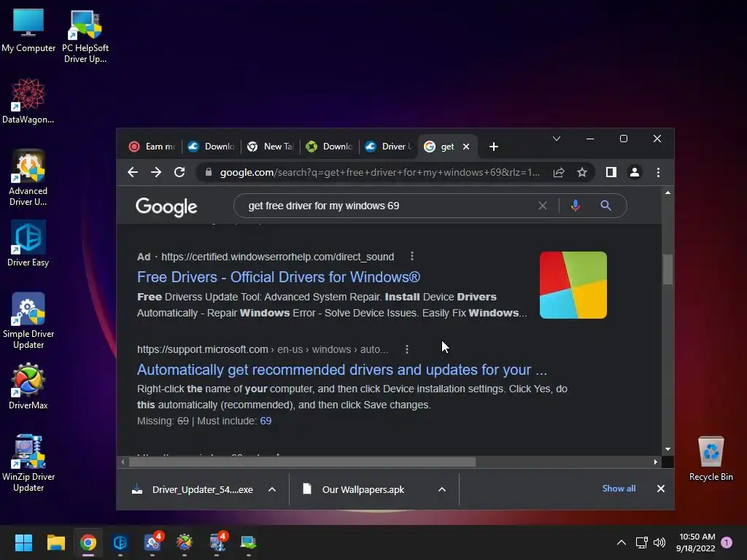747x560 pixels.
Task: Open Automatically get recommended drivers link
Action: coord(342,370)
